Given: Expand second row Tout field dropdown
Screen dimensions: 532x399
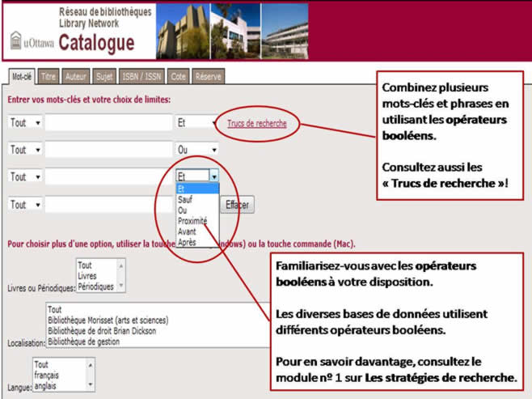Looking at the screenshot, I should tap(25, 150).
